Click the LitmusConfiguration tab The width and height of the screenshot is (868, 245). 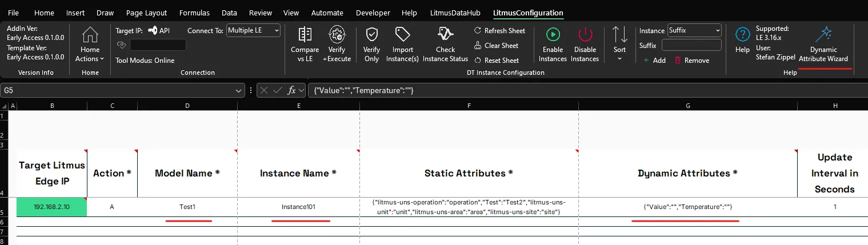pyautogui.click(x=528, y=13)
